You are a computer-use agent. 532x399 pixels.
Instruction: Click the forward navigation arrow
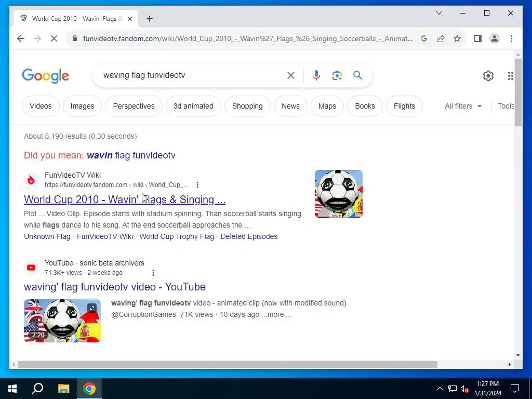point(37,38)
